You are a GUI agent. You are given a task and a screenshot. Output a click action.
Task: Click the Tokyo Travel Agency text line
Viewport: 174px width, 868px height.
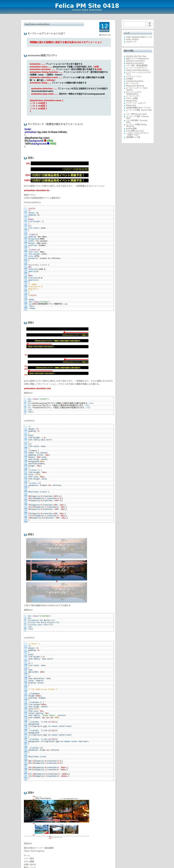click(34, 851)
